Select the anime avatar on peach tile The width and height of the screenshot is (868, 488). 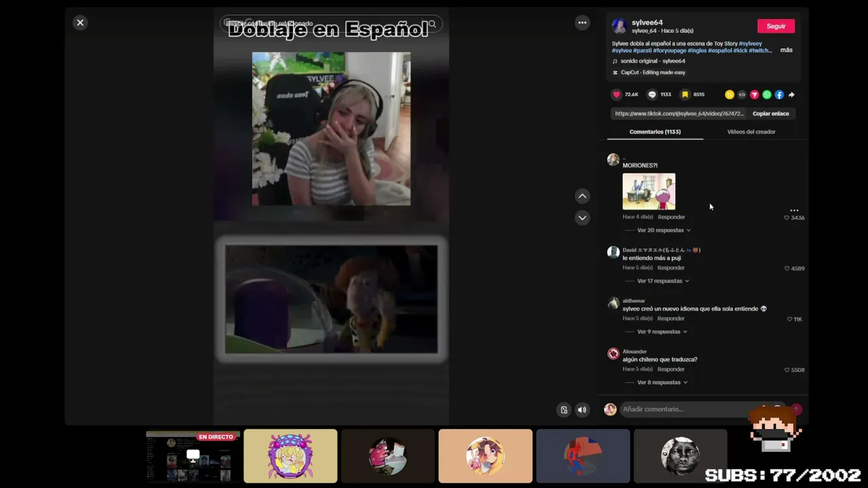[x=486, y=456]
